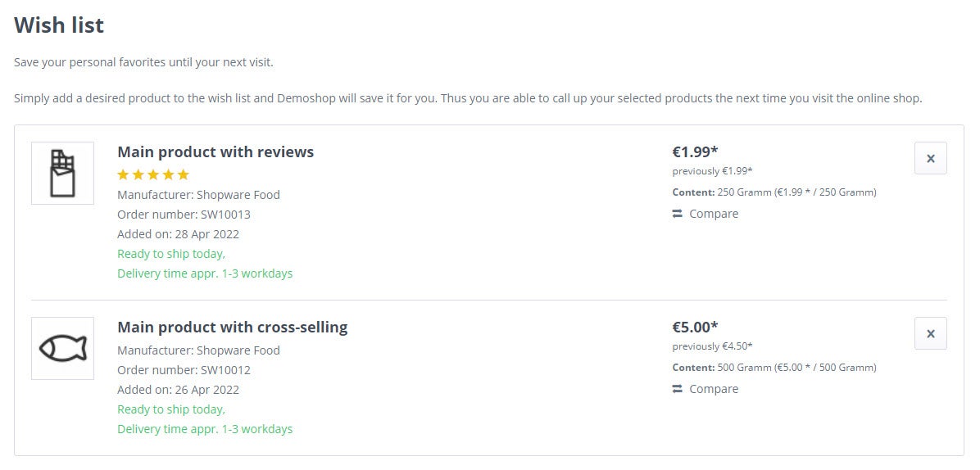The height and width of the screenshot is (470, 980).
Task: Click the first yellow star in rating
Action: 123,174
